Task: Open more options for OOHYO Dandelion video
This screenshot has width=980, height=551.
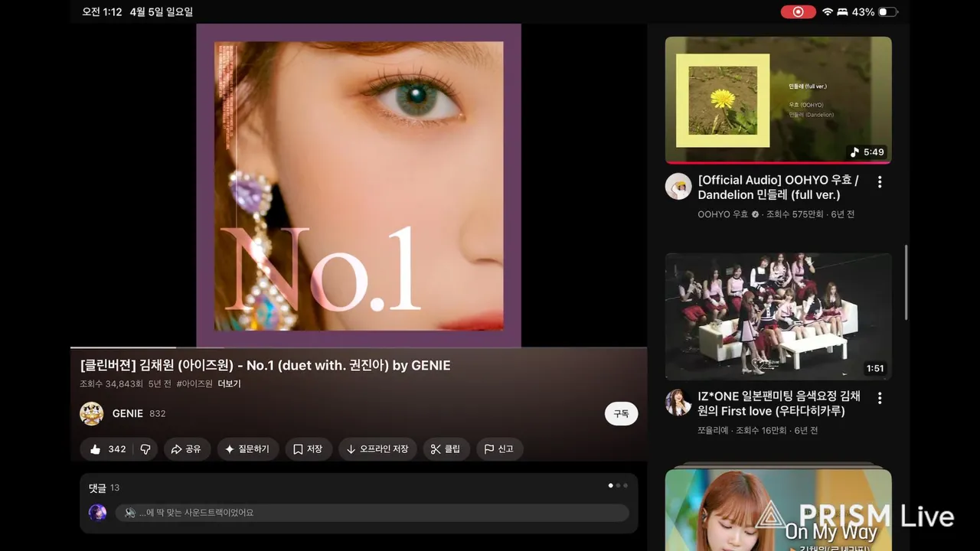Action: (880, 182)
